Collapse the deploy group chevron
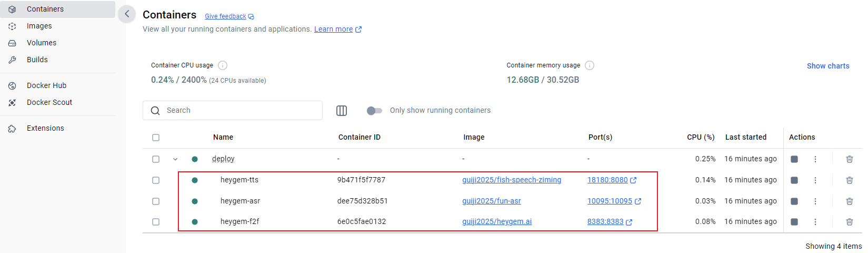 [x=175, y=159]
